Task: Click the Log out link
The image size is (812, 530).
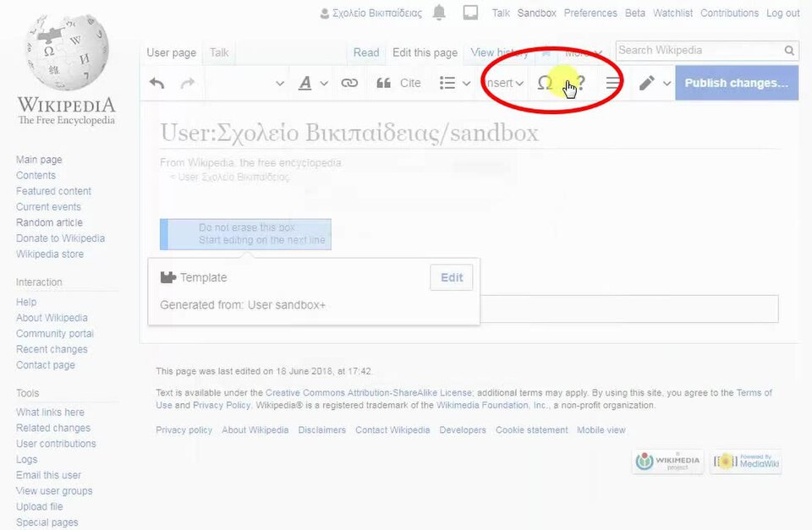Action: (x=783, y=13)
